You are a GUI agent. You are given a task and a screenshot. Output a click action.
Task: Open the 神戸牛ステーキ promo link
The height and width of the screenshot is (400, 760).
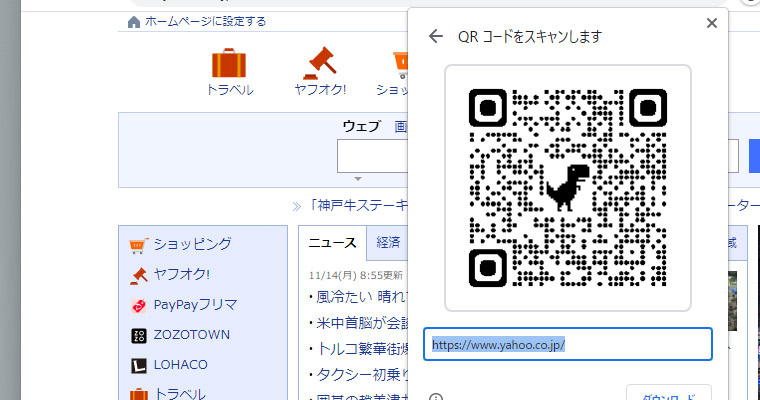point(359,206)
